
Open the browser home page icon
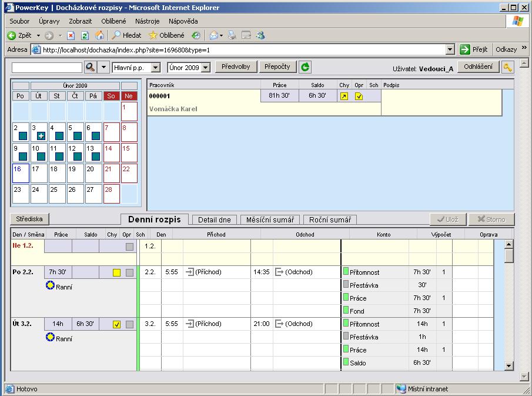tap(100, 35)
